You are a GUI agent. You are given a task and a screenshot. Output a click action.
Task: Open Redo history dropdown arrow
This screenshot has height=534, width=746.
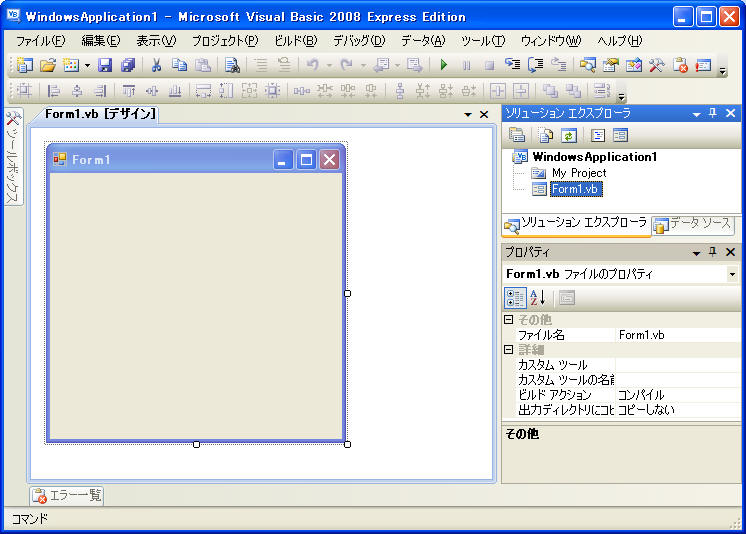(x=363, y=65)
